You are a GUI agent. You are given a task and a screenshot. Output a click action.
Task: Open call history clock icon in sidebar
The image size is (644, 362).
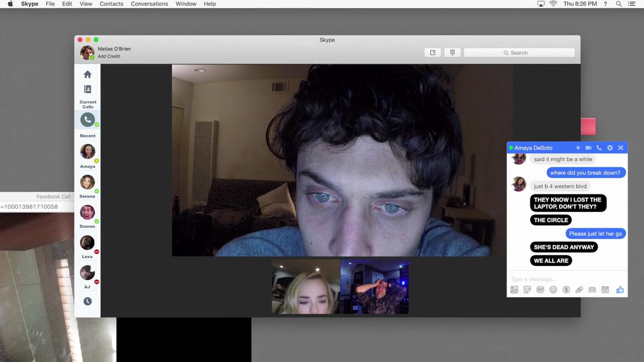click(x=87, y=301)
